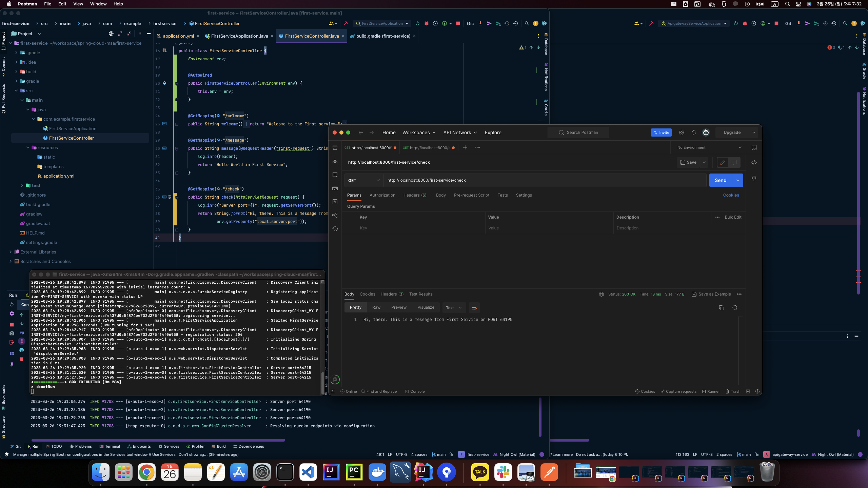Click Postman History sidebar icon

(335, 229)
